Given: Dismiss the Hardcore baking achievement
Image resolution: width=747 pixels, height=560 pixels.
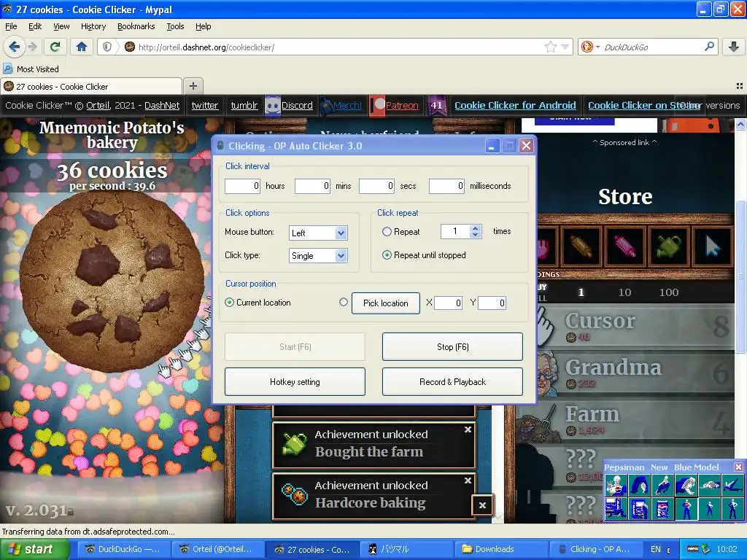Looking at the screenshot, I should pyautogui.click(x=468, y=481).
